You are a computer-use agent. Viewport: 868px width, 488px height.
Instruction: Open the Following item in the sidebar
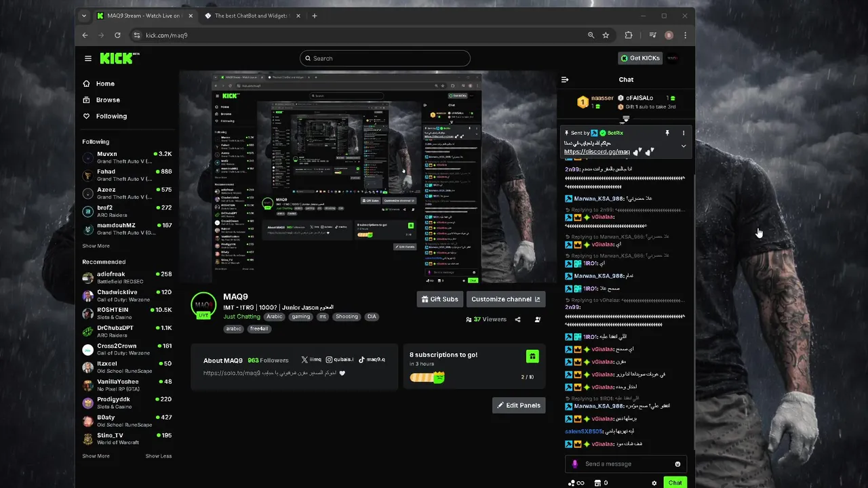(111, 116)
